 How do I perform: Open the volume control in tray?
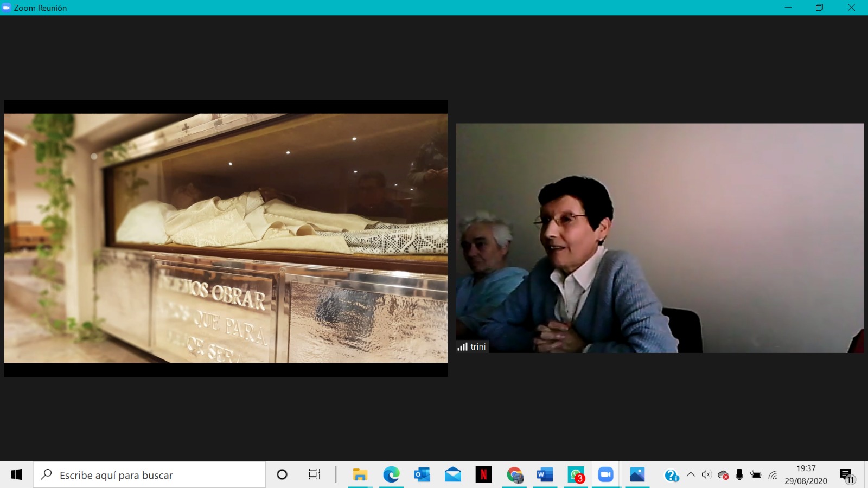click(706, 475)
